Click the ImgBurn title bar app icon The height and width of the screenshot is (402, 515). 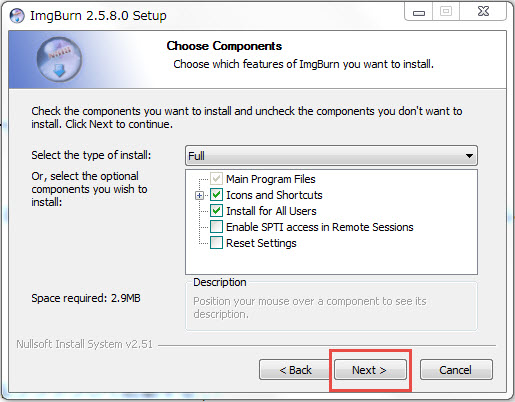click(x=17, y=16)
